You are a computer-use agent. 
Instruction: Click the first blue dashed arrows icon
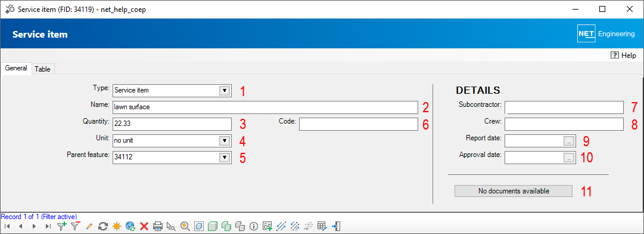point(281,226)
